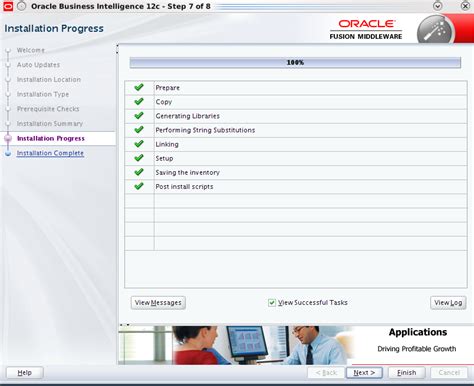
Task: Select the Installation Progress step
Action: pyautogui.click(x=51, y=138)
